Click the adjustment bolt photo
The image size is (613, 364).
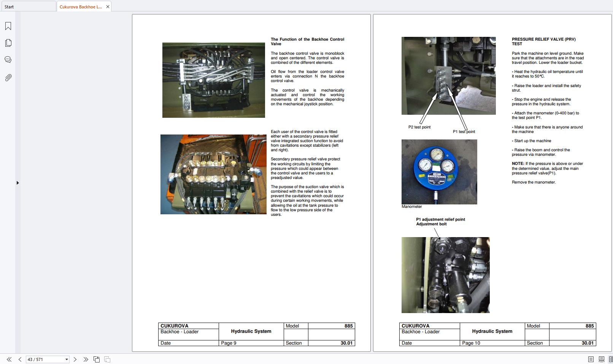[x=446, y=275]
